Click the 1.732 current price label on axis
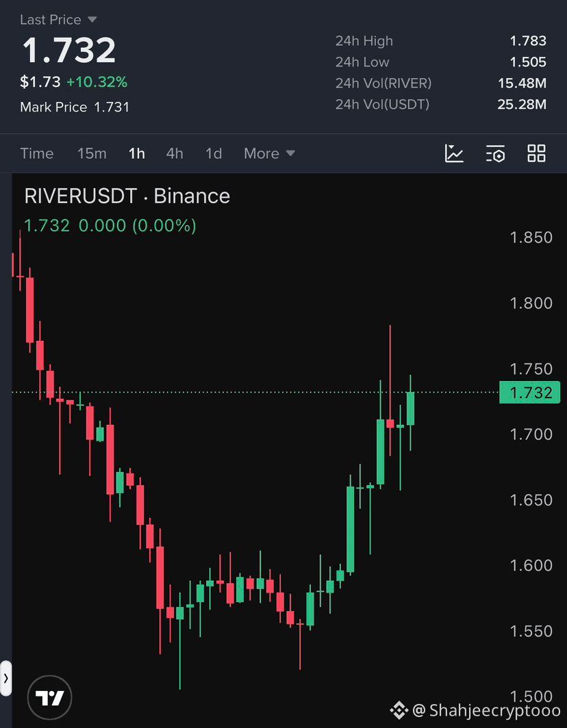 click(x=530, y=392)
